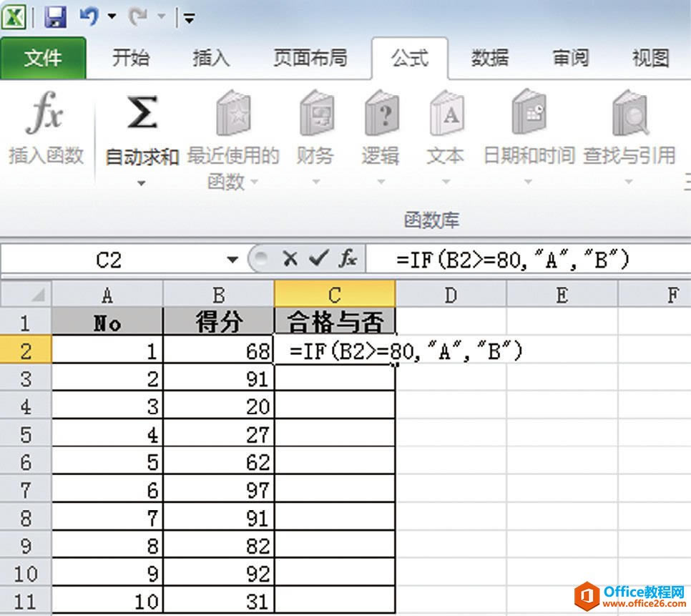Click the cell with score 82
Viewport: 691px width, 616px height.
point(219,545)
